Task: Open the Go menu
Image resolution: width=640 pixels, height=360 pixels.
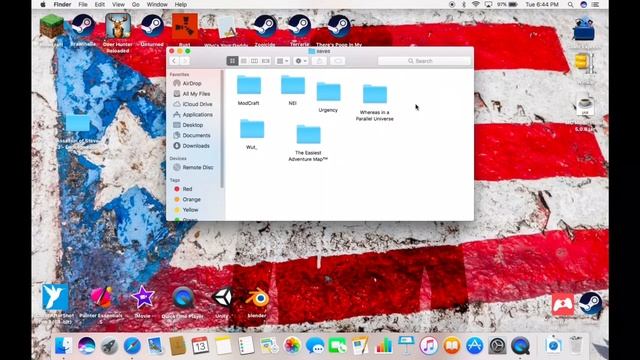Action: (x=136, y=4)
